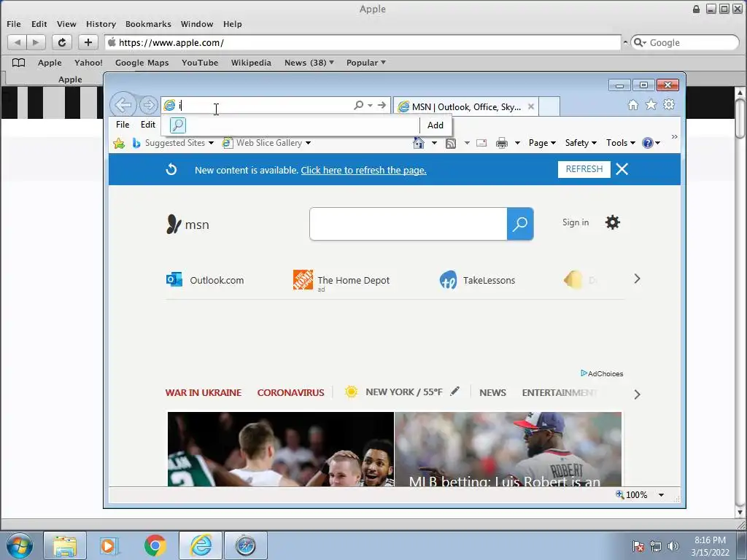The height and width of the screenshot is (560, 747).
Task: Click MSN Sign in link
Action: [576, 222]
